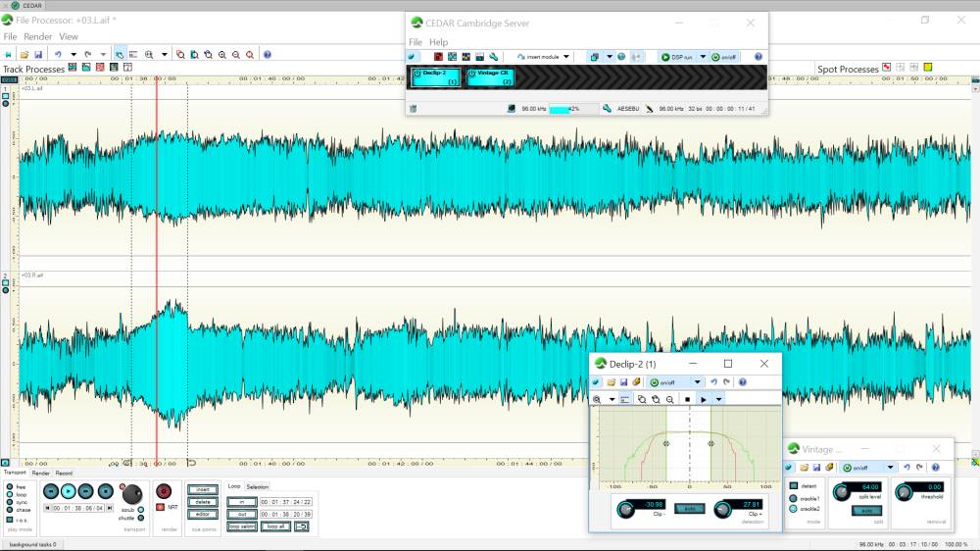Viewport: 980px width, 551px height.
Task: Click the open folder icon in File Processor toolbar
Action: coord(24,55)
